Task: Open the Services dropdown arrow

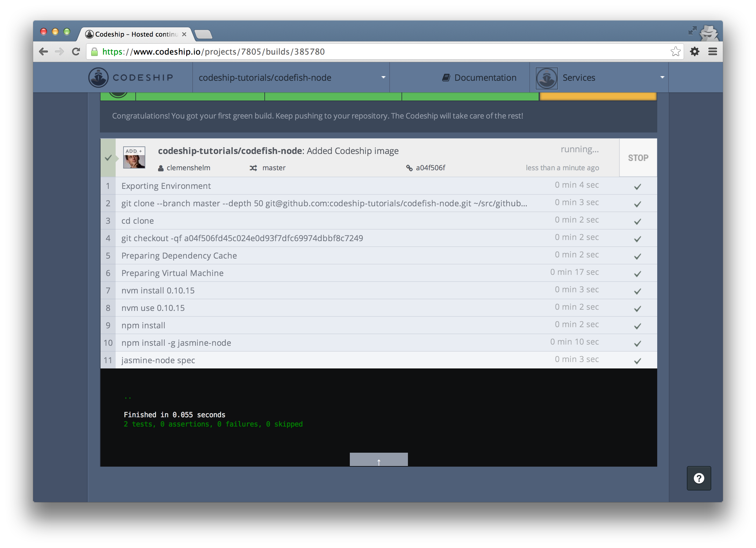Action: coord(662,78)
